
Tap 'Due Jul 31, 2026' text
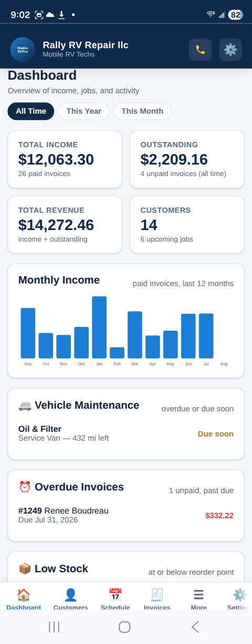click(x=48, y=520)
